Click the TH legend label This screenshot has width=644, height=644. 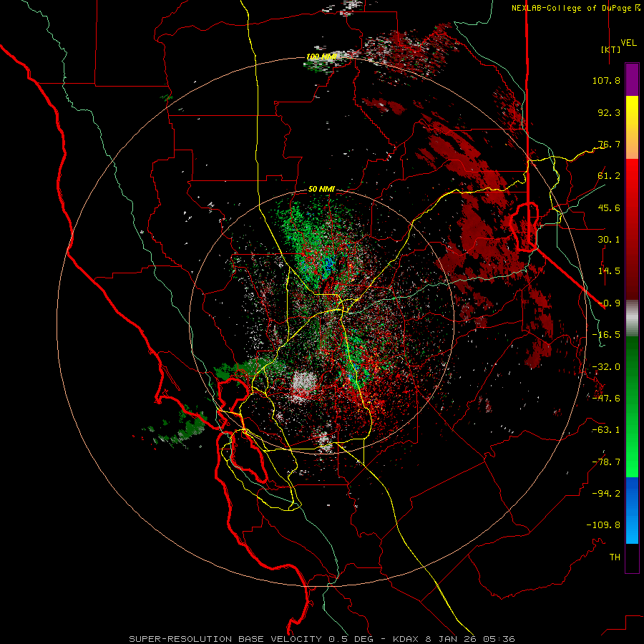coord(615,557)
